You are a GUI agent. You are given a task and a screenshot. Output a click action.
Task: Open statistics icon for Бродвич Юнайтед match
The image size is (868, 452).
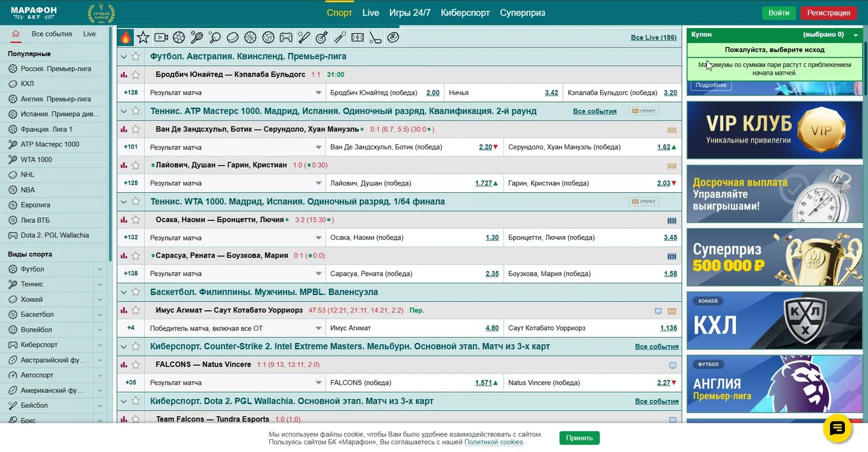pyautogui.click(x=124, y=75)
